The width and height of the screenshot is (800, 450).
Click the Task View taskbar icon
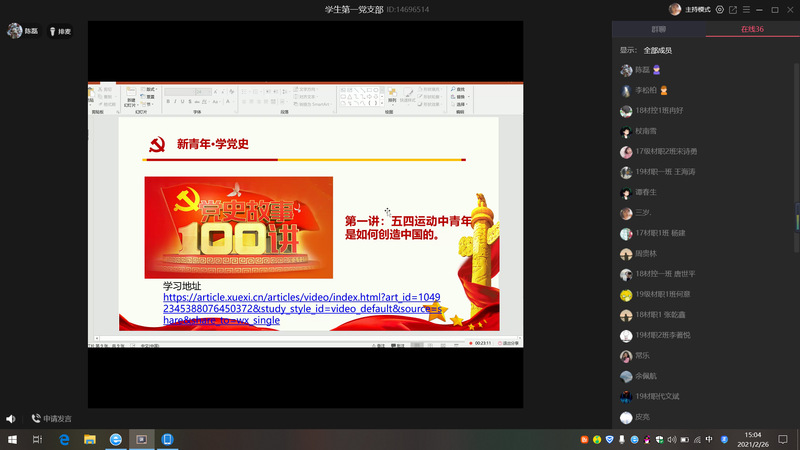(37, 439)
